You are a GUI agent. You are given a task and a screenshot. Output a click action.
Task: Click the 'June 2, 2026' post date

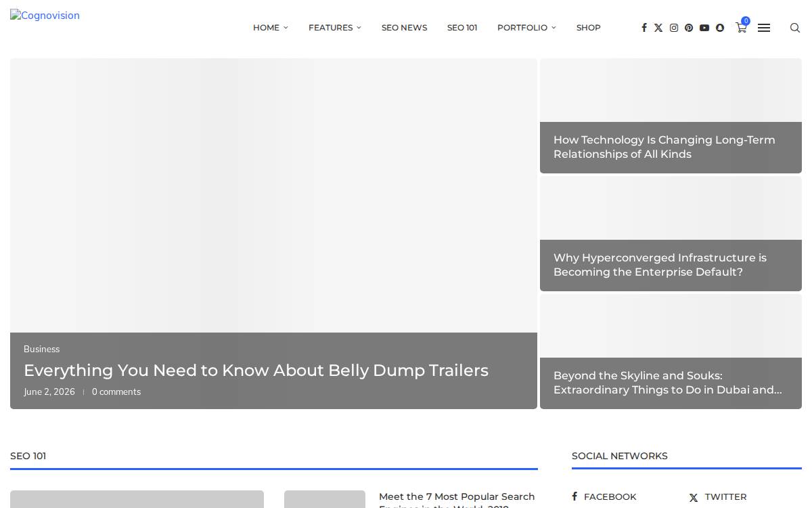[49, 391]
